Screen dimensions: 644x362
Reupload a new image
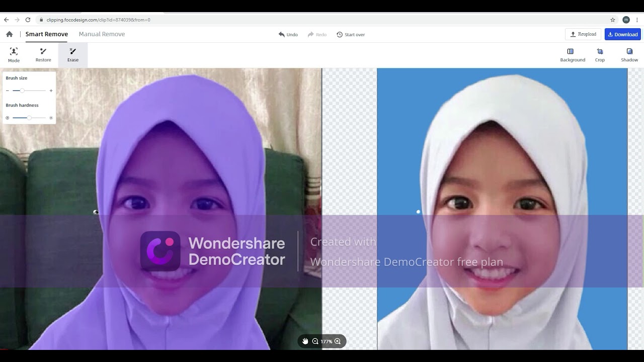(583, 34)
